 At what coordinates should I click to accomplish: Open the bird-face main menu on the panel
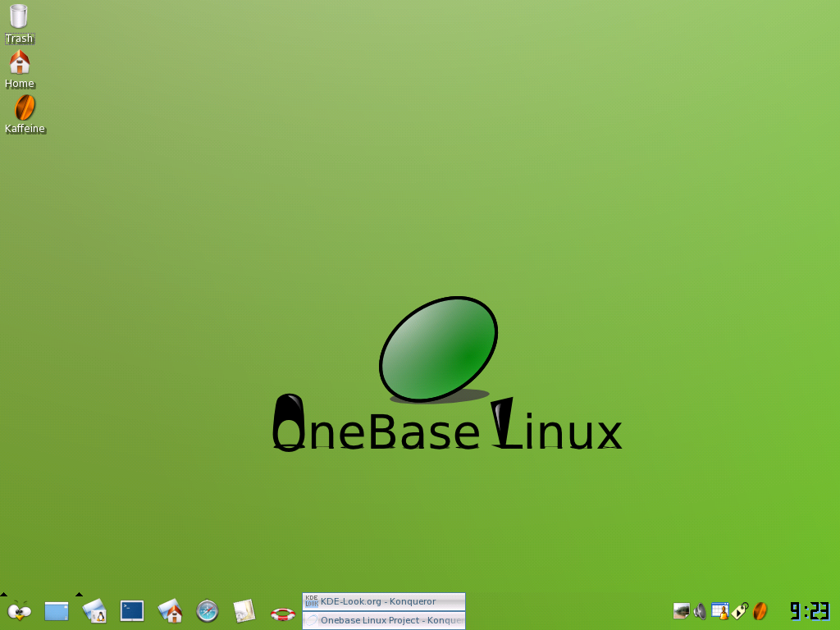pos(20,610)
